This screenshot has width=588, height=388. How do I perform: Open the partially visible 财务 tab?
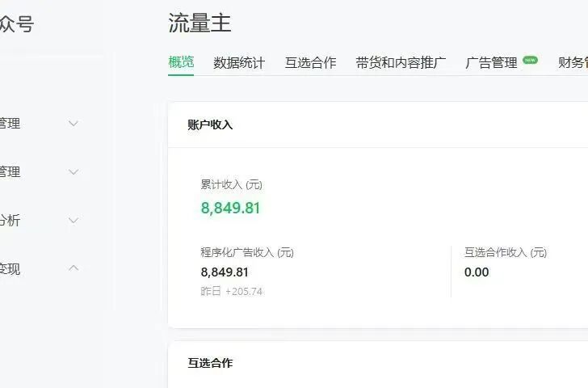[573, 62]
